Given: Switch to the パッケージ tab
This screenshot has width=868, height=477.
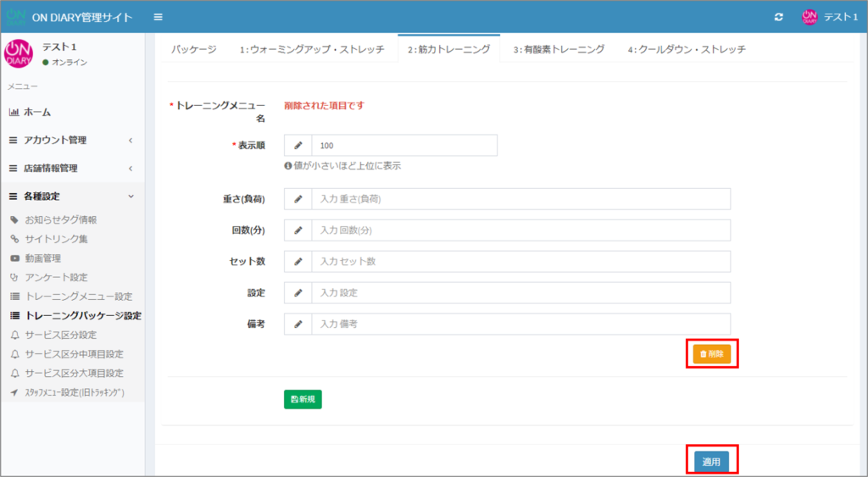Looking at the screenshot, I should pos(194,50).
